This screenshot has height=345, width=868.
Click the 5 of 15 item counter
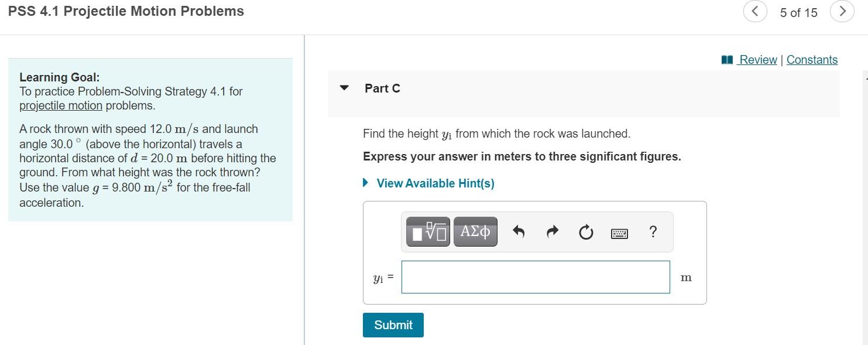pyautogui.click(x=798, y=12)
